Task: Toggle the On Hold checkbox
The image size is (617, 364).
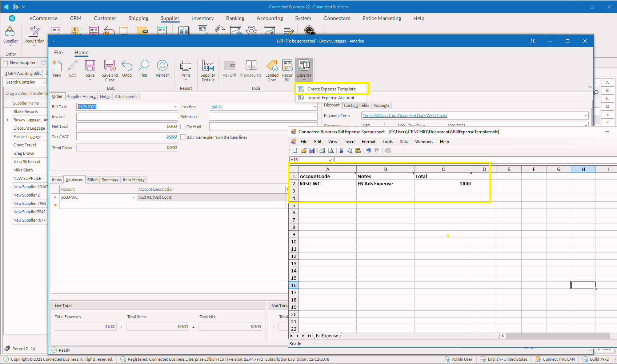Action: coord(183,127)
